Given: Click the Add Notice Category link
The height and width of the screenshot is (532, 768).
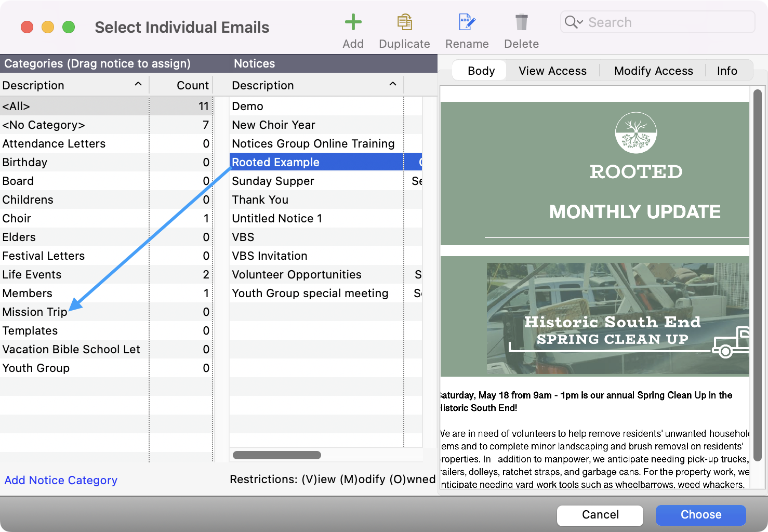Looking at the screenshot, I should 61,480.
